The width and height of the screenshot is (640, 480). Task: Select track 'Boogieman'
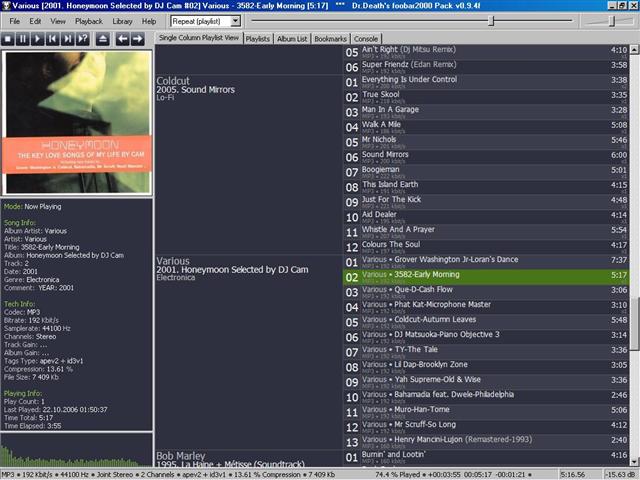[486, 172]
